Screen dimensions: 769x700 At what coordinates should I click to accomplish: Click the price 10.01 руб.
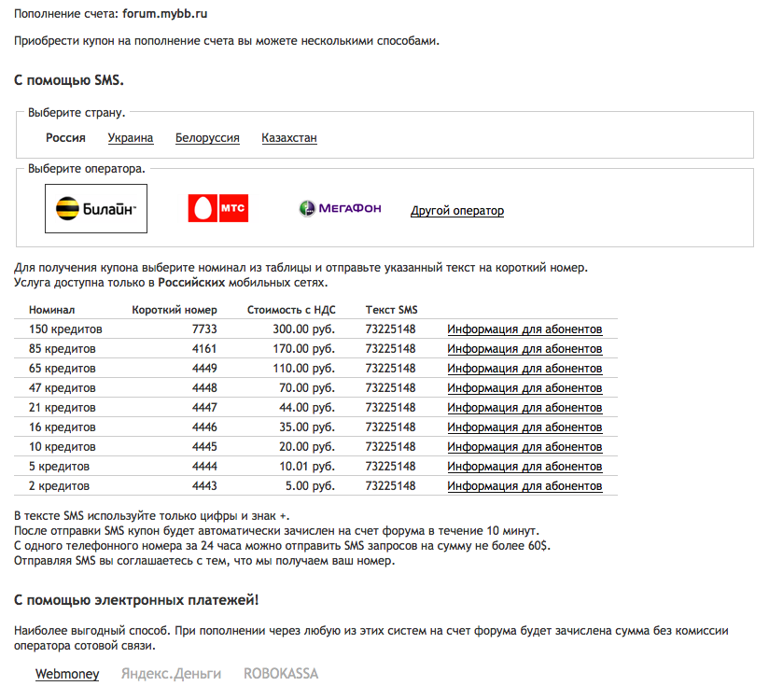click(307, 467)
